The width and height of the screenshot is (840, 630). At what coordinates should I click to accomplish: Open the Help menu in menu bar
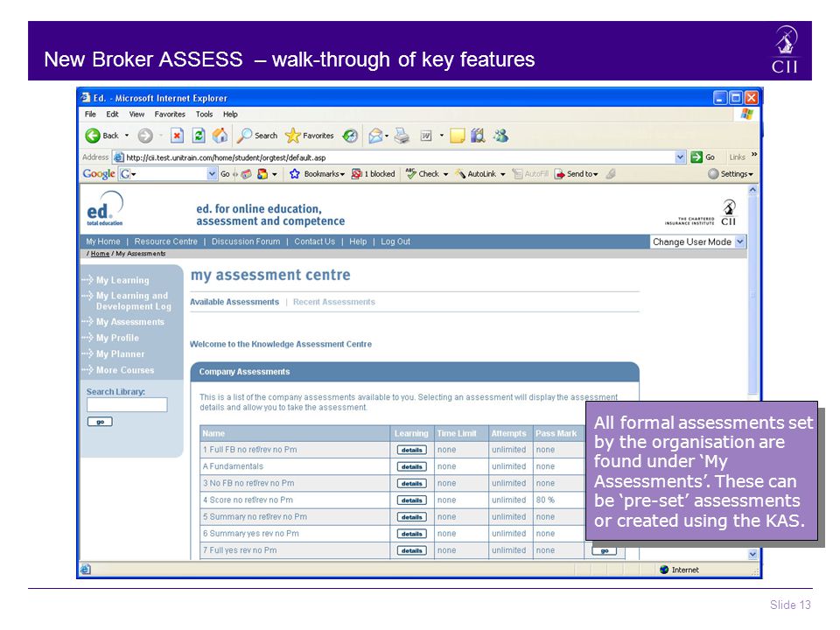tap(230, 114)
